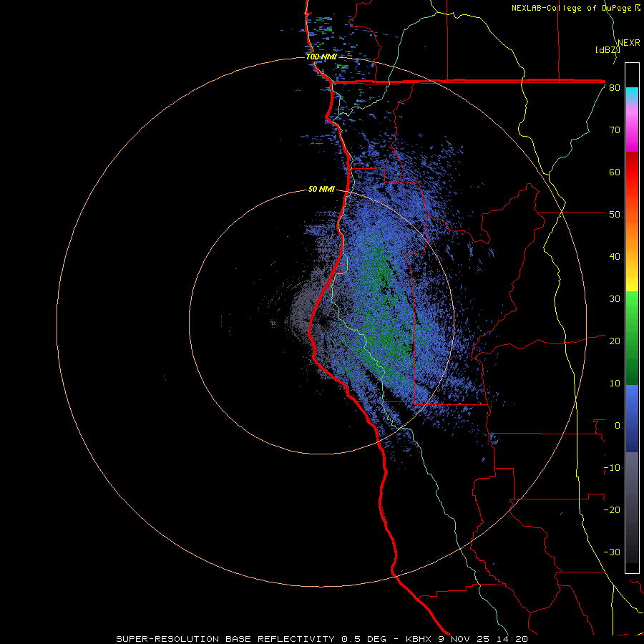Click the 100 NMI range ring label
Screen dimensions: 644x644
(321, 57)
